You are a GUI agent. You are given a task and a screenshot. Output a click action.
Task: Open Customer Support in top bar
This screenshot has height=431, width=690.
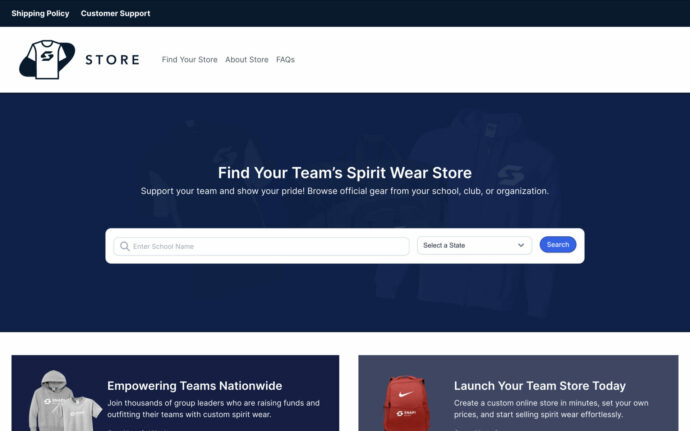coord(115,13)
